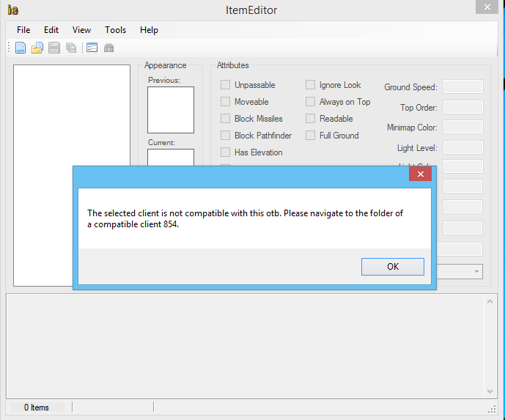Open the File menu

[23, 30]
